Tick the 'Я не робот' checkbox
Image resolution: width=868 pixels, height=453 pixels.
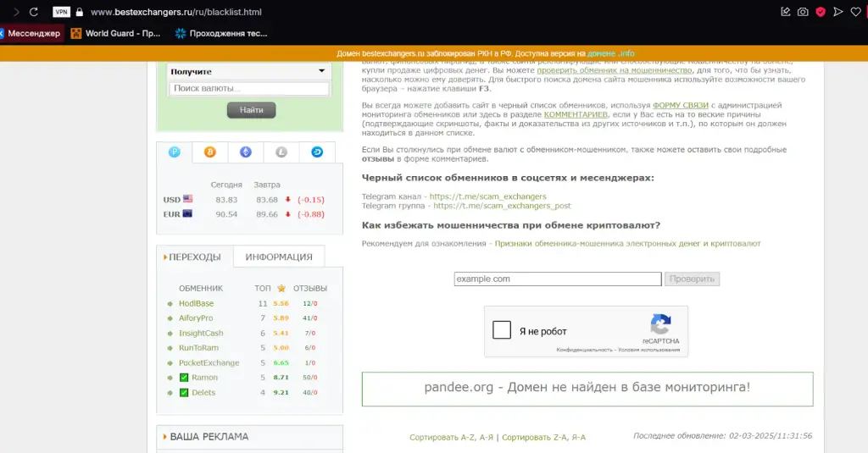point(502,330)
